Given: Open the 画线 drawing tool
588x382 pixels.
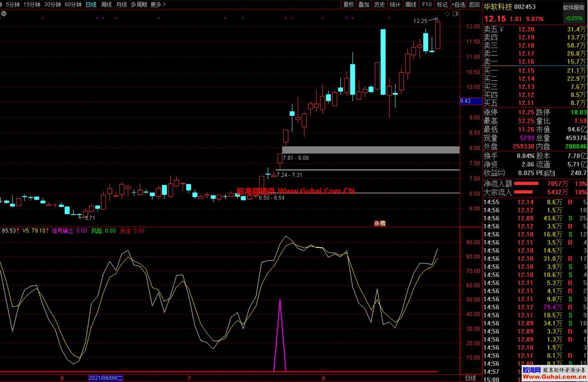Looking at the screenshot, I should tap(411, 4).
